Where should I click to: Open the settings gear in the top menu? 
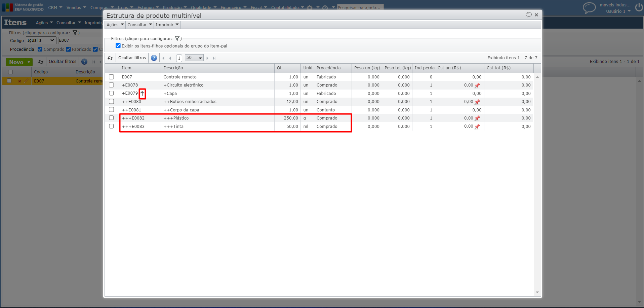click(x=310, y=7)
